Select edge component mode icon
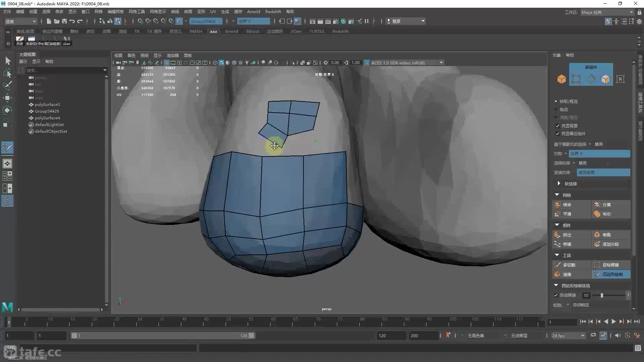Viewport: 644px width, 362px height. point(591,79)
